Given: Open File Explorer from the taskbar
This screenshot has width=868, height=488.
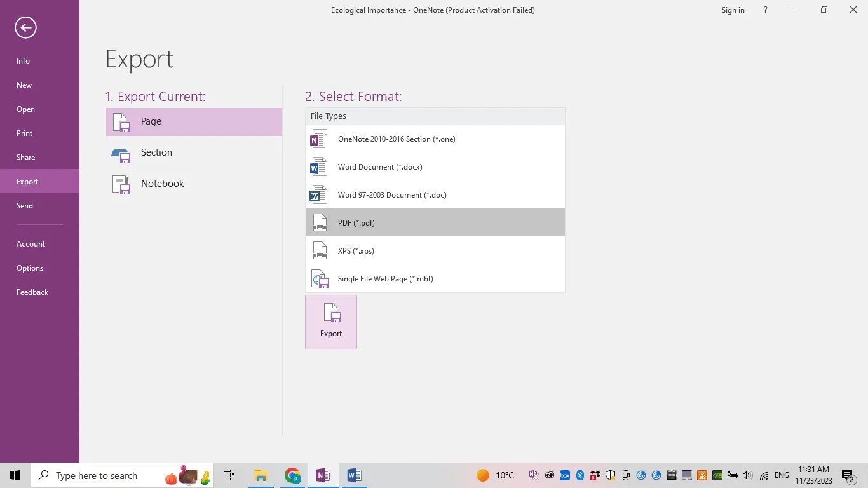Looking at the screenshot, I should (261, 475).
